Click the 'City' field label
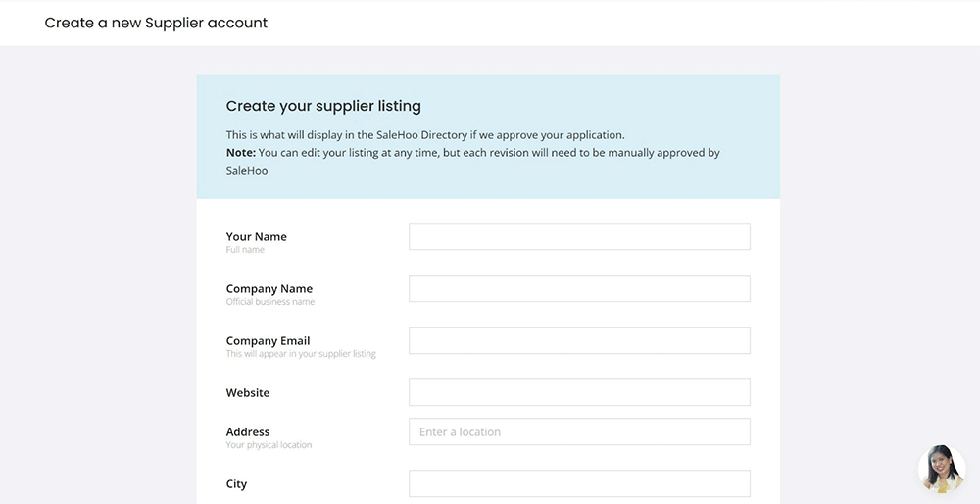The image size is (980, 504). pos(236,484)
